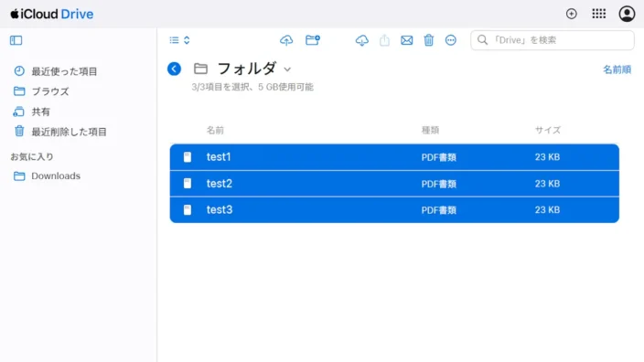Click the お気に入り section heading
Screen dimensions: 644x362
point(32,156)
